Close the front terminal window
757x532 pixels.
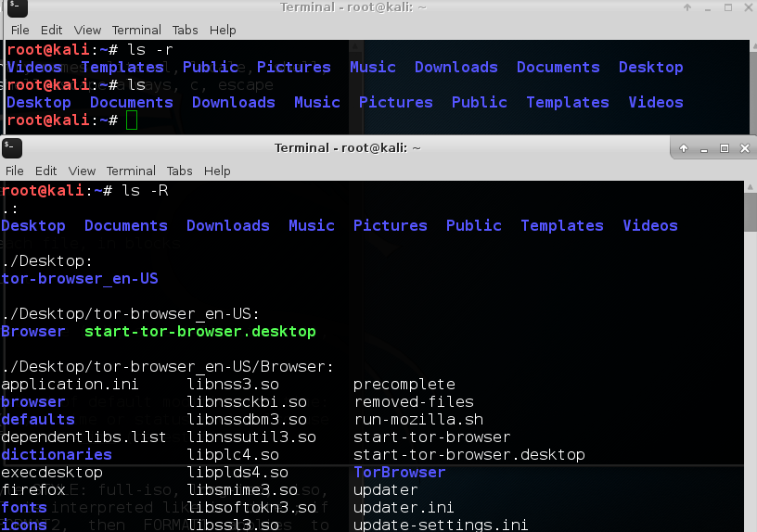click(745, 148)
